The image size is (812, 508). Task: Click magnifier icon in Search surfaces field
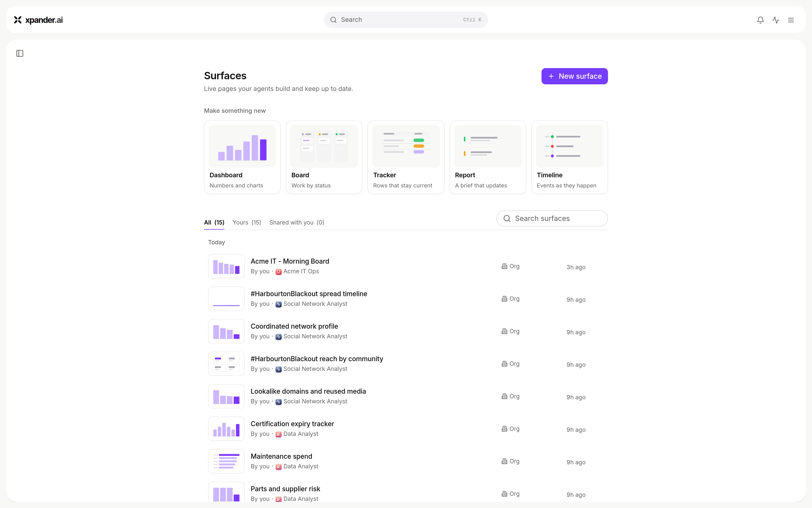(x=507, y=218)
